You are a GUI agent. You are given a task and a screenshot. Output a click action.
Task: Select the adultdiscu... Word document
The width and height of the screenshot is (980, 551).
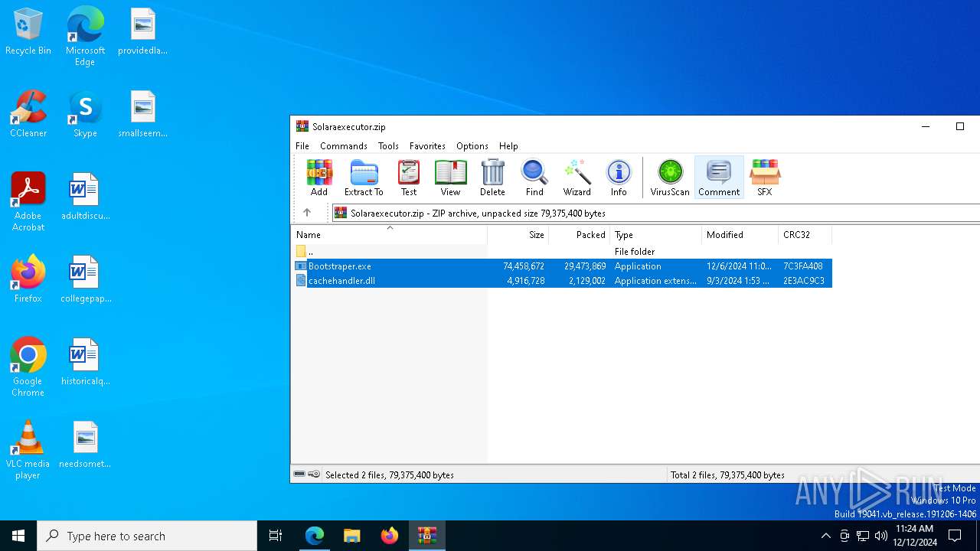tap(85, 197)
